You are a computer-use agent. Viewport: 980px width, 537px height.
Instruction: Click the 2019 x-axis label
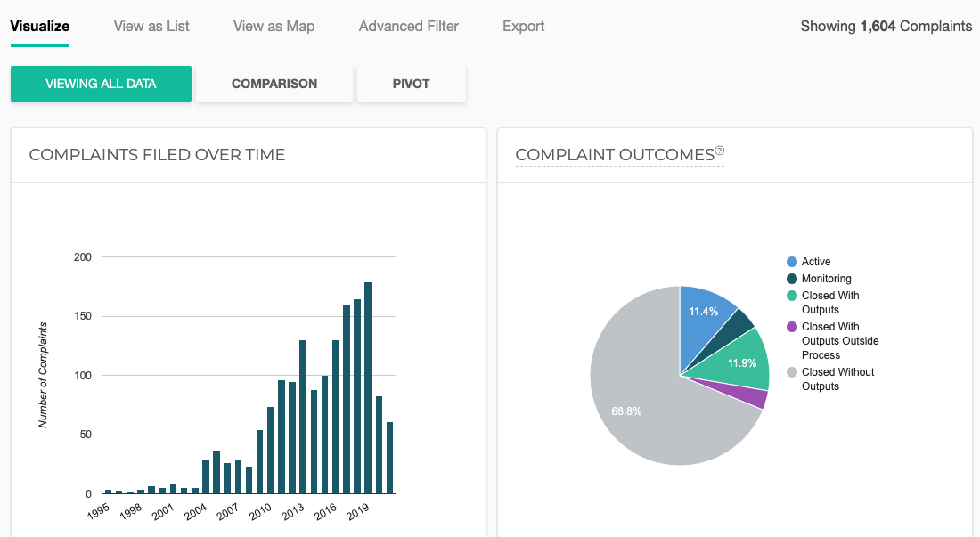pyautogui.click(x=358, y=511)
